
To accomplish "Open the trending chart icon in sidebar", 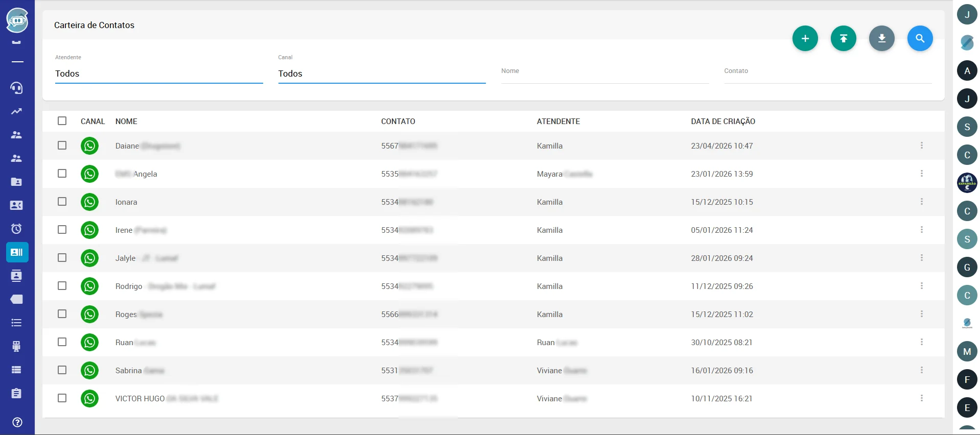I will (17, 111).
